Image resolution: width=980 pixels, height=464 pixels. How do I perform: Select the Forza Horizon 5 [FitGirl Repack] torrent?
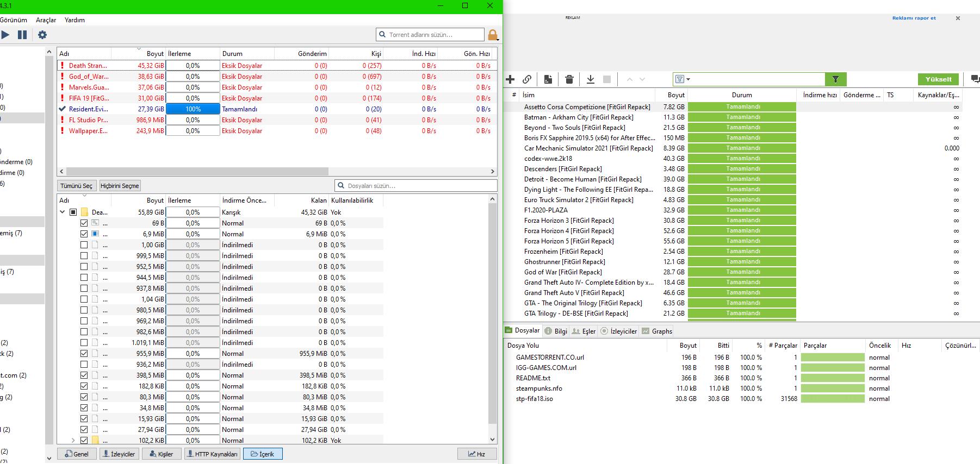731,241
